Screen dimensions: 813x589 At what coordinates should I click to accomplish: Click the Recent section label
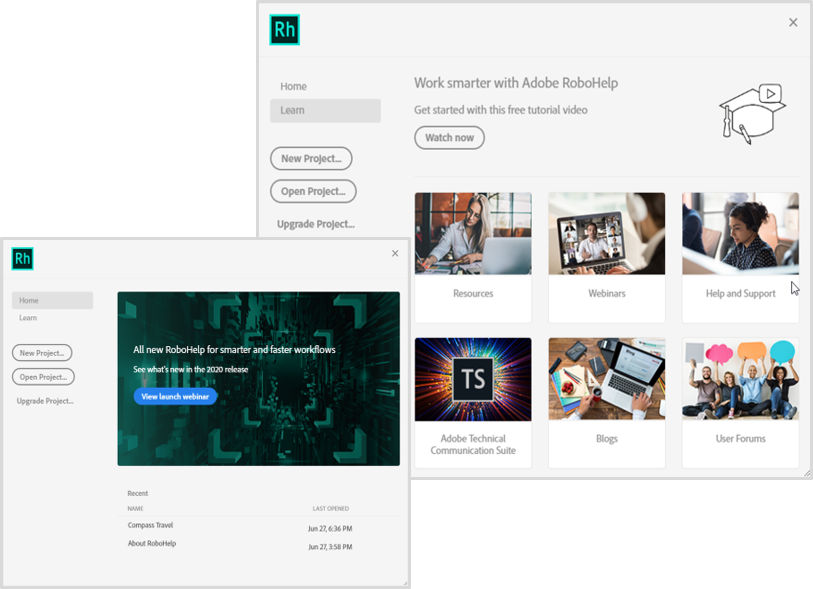click(x=137, y=493)
